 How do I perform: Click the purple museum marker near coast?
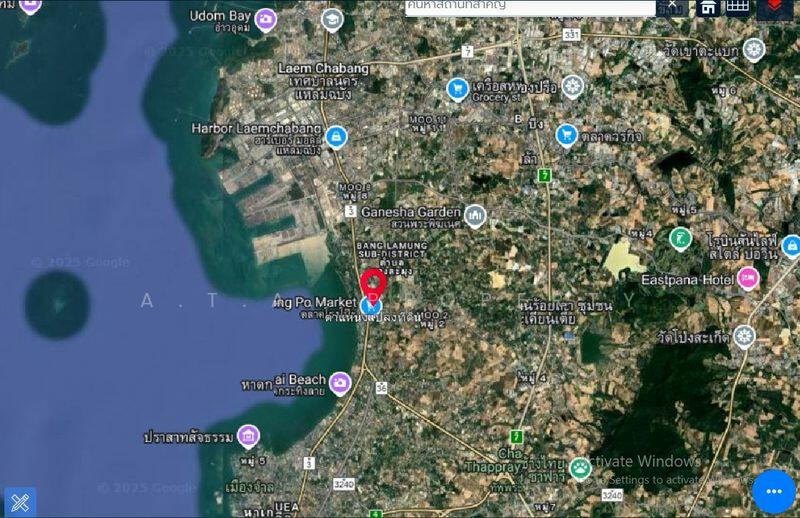248,436
